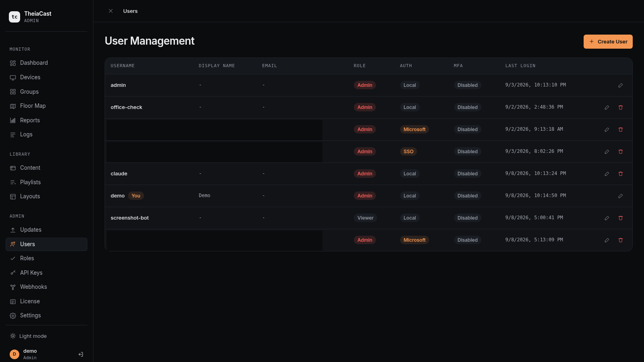This screenshot has height=362, width=644.
Task: Switch to Light mode
Action: (x=28, y=336)
